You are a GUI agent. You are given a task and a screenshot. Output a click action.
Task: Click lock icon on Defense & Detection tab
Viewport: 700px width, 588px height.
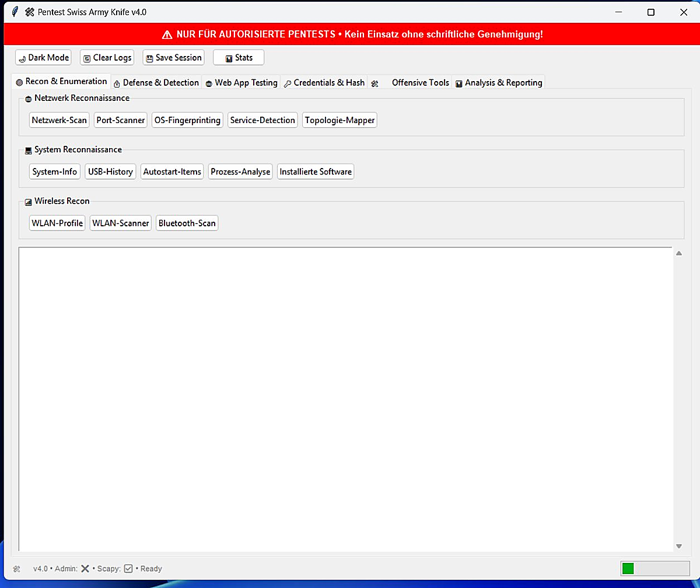tap(117, 83)
